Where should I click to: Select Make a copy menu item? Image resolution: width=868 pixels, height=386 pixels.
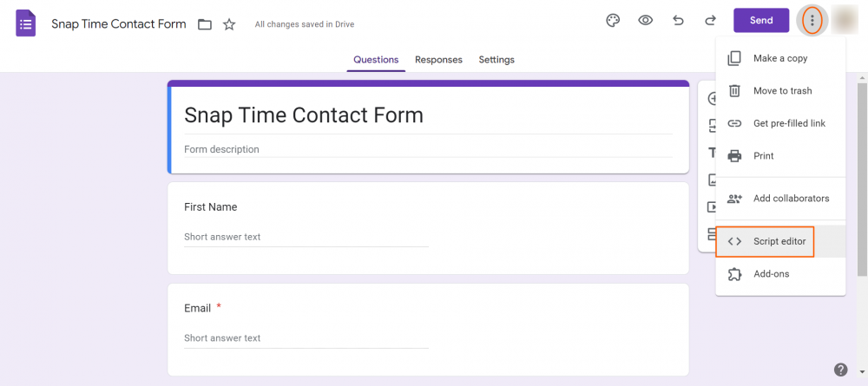pyautogui.click(x=779, y=58)
